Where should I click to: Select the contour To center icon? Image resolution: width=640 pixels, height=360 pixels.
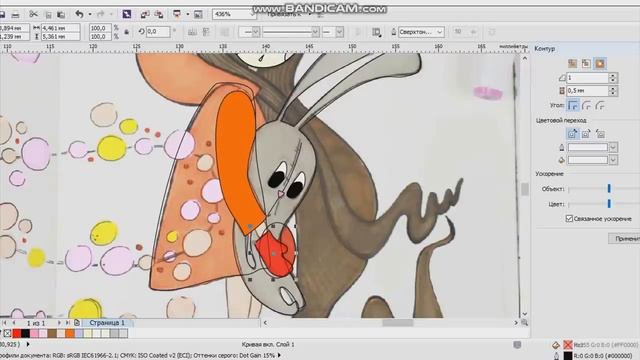tap(572, 63)
